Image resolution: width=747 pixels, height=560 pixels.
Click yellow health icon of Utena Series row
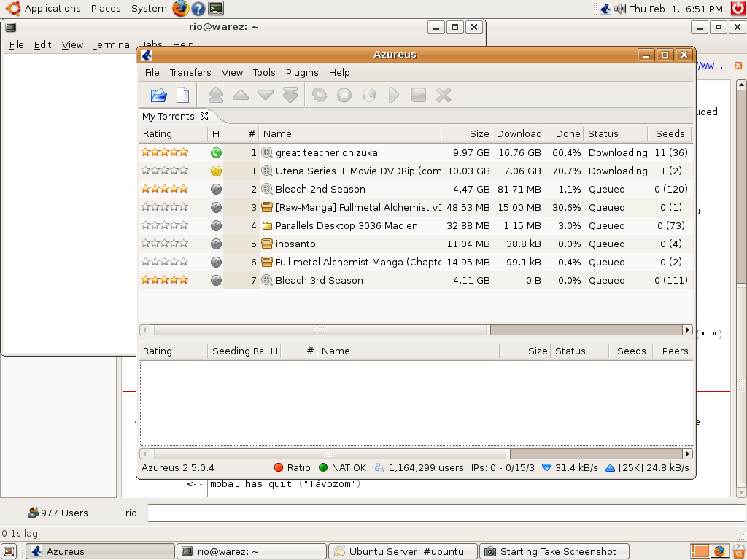point(216,171)
